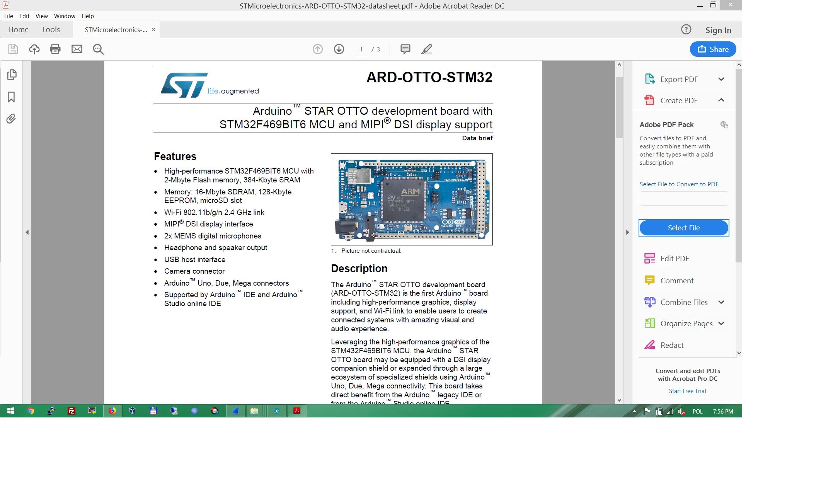This screenshot has width=821, height=504.
Task: Open the Find text magnifier tool
Action: [98, 49]
